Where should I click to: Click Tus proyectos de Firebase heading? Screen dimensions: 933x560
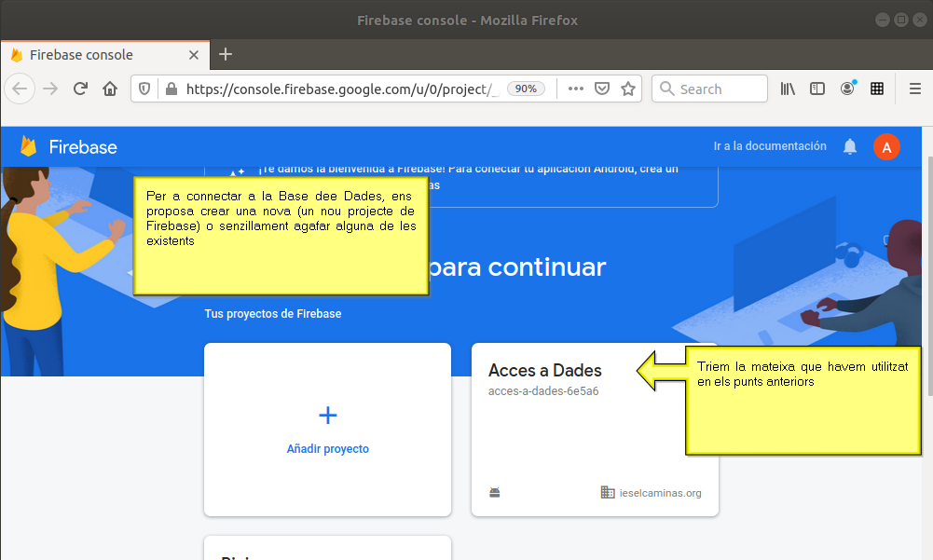pyautogui.click(x=273, y=314)
